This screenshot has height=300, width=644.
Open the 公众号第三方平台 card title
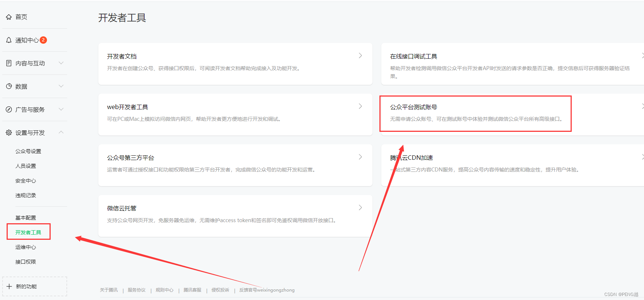coord(131,158)
